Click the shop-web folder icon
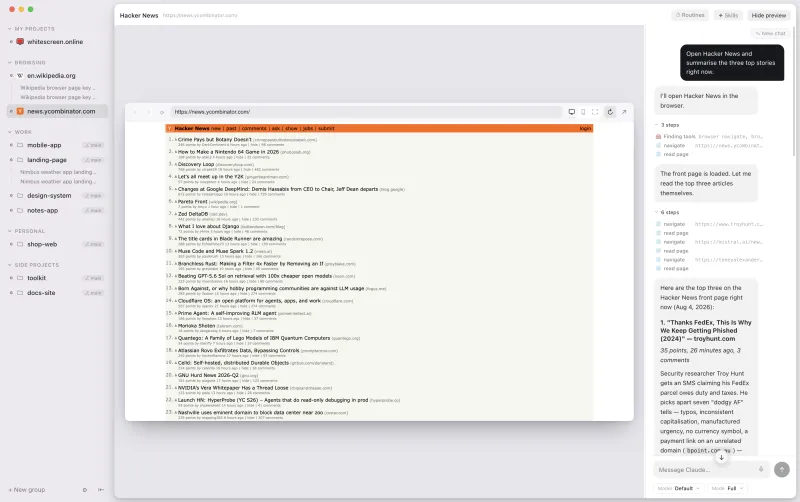800x502 pixels. pyautogui.click(x=20, y=244)
